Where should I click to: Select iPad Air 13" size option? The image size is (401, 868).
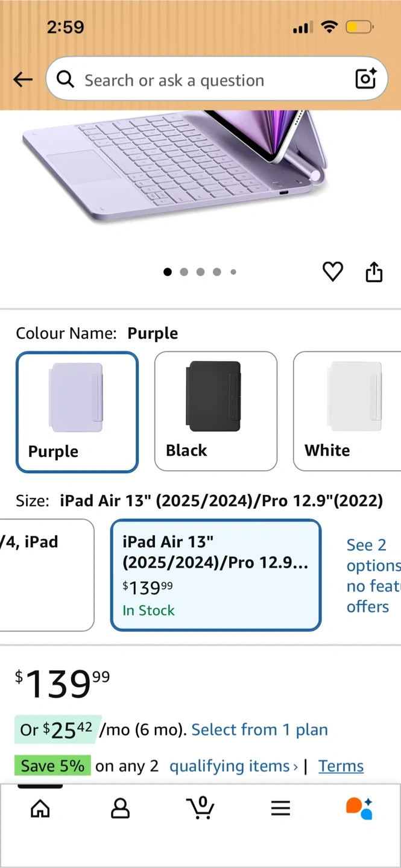[x=216, y=575]
